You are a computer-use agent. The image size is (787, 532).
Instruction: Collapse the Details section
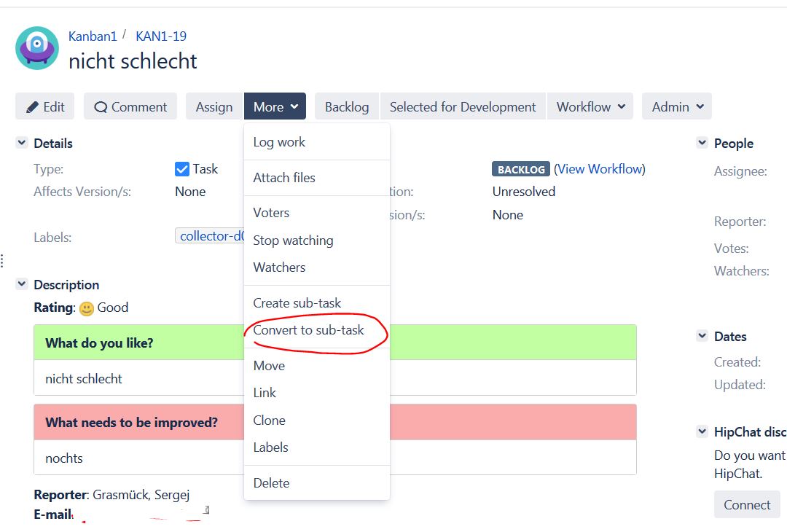[22, 143]
